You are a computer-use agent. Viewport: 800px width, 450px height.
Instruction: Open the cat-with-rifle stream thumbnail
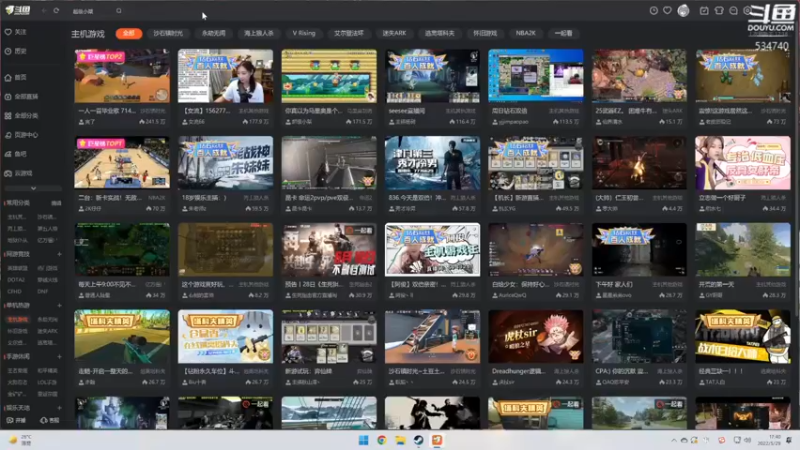coord(226,337)
